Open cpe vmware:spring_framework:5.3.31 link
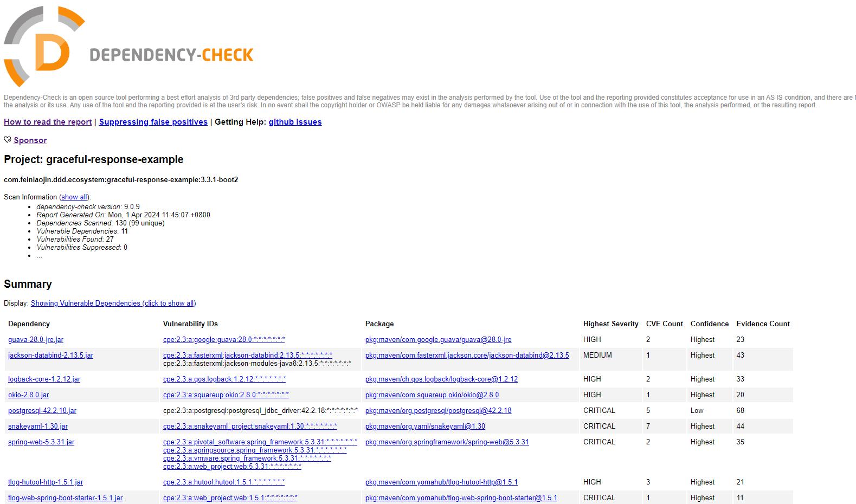 [247, 458]
